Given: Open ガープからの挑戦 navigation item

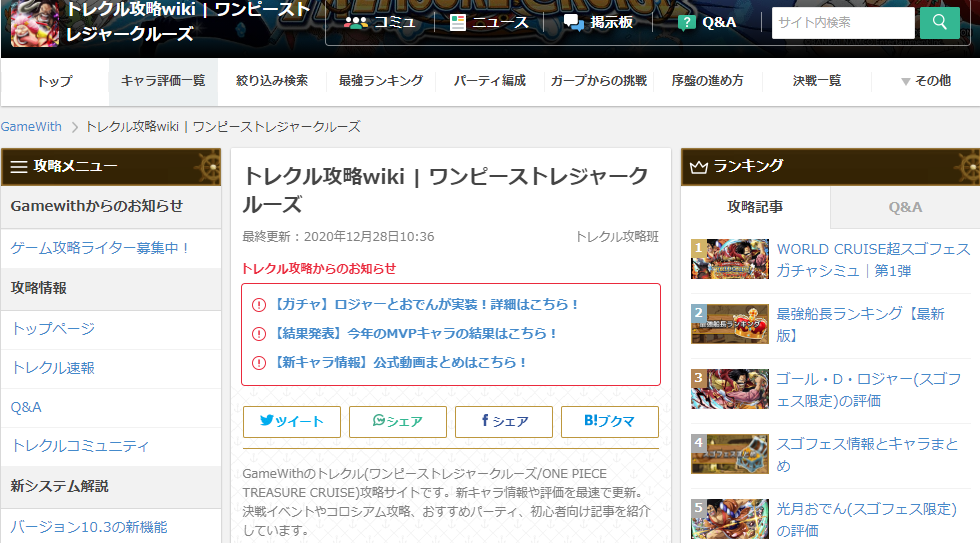Looking at the screenshot, I should (x=599, y=81).
